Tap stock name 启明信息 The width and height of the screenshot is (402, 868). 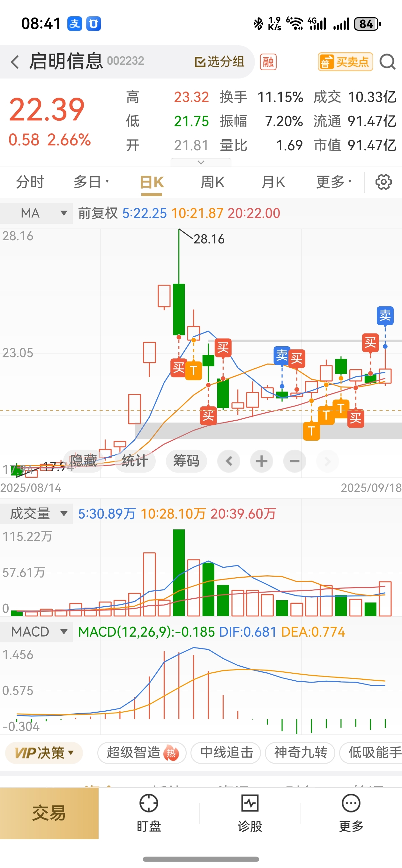click(66, 61)
